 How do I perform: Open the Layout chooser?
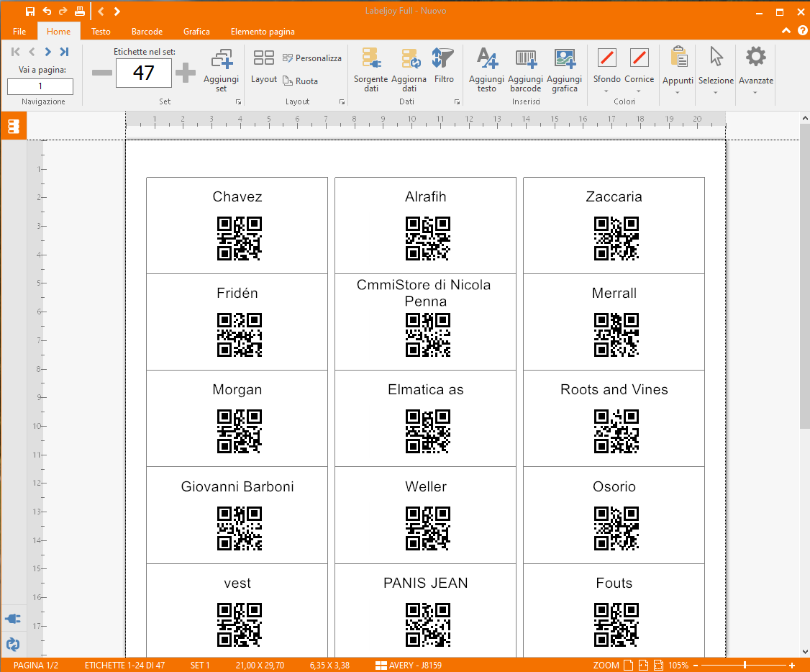pyautogui.click(x=264, y=67)
